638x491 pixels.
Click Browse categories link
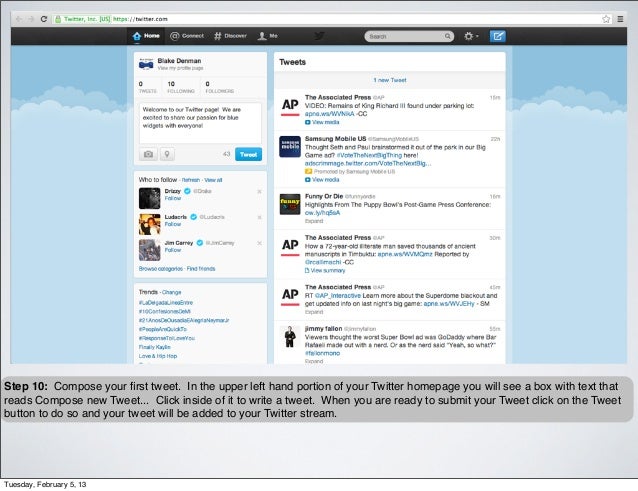click(161, 268)
